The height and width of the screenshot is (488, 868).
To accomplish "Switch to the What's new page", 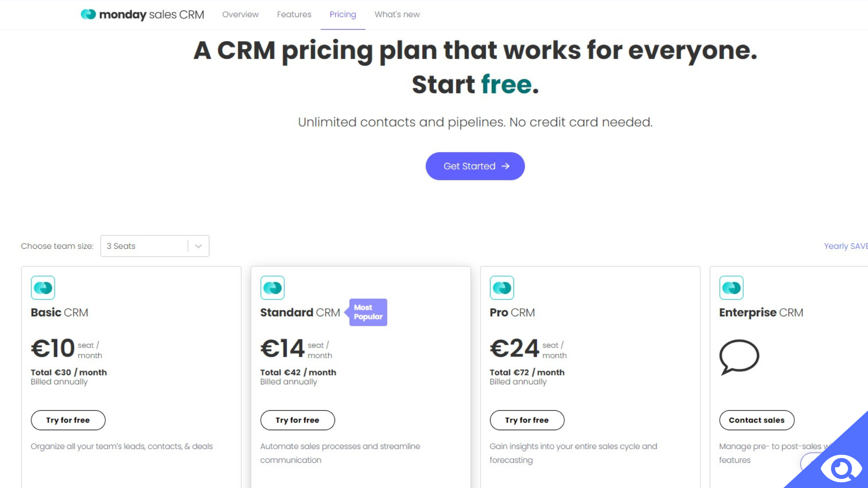I will pos(397,14).
